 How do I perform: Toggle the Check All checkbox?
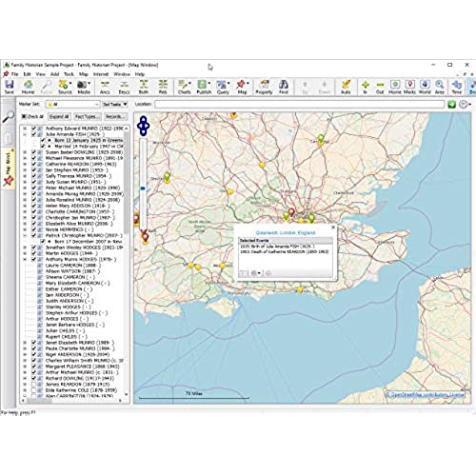(24, 116)
